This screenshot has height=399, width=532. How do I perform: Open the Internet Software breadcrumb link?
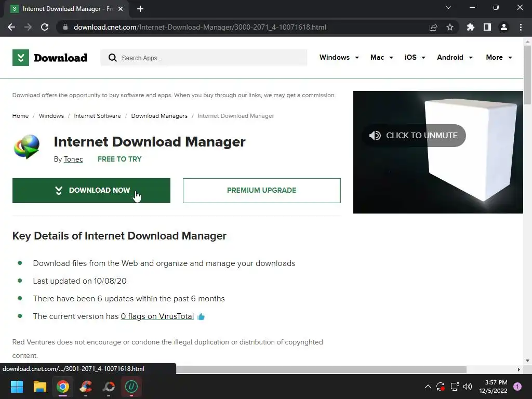(97, 116)
